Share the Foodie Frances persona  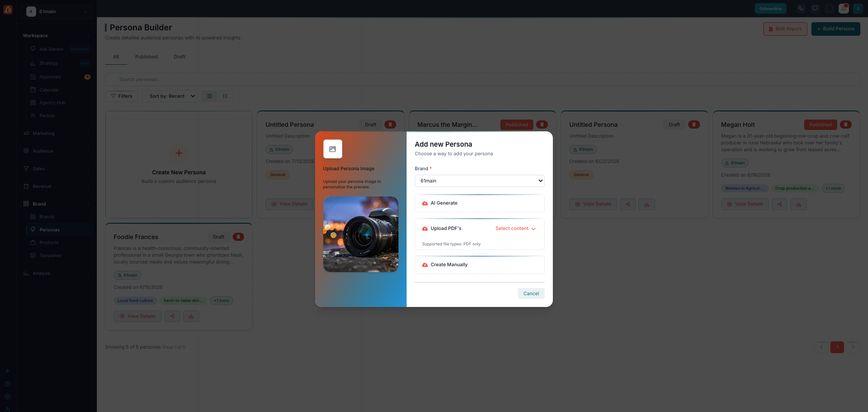[172, 316]
